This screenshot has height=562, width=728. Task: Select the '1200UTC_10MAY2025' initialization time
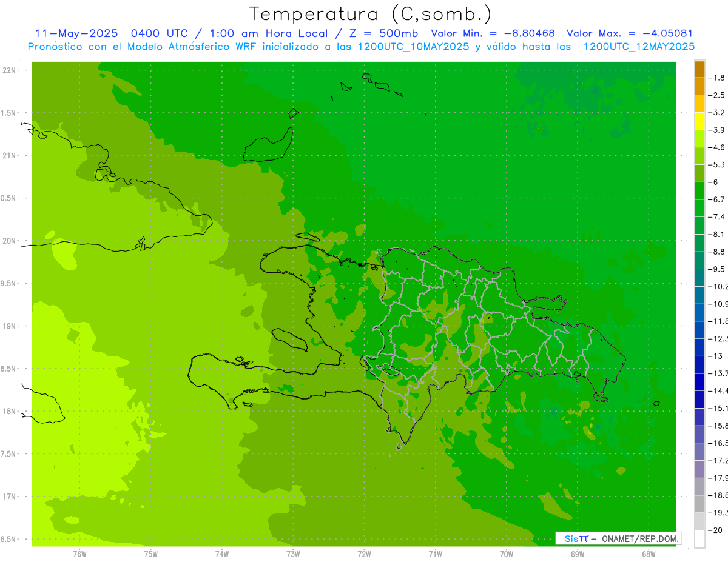point(414,47)
